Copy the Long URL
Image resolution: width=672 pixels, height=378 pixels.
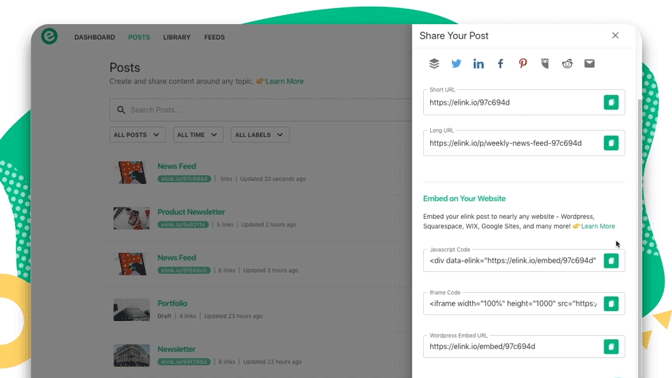(611, 143)
